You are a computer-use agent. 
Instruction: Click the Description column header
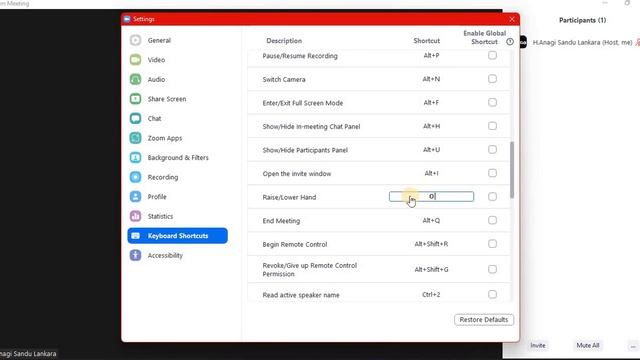(284, 41)
